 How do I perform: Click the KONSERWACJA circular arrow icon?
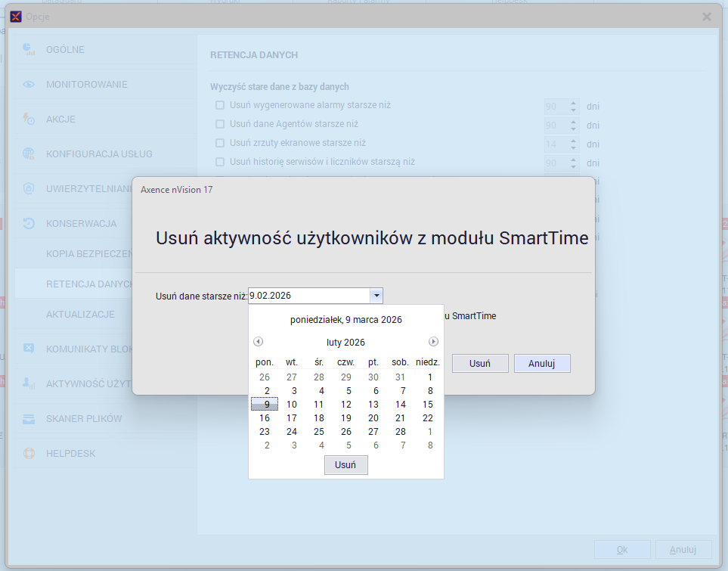[29, 223]
